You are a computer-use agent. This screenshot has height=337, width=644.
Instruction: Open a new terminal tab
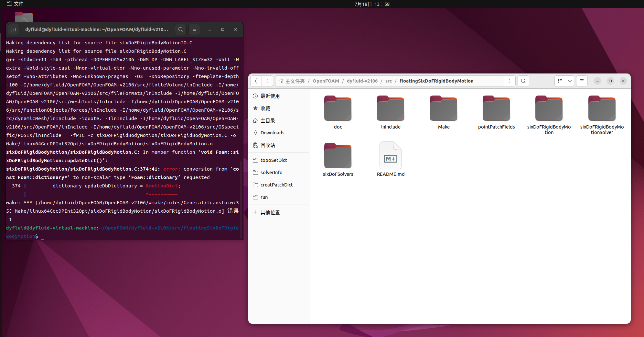coord(14,29)
